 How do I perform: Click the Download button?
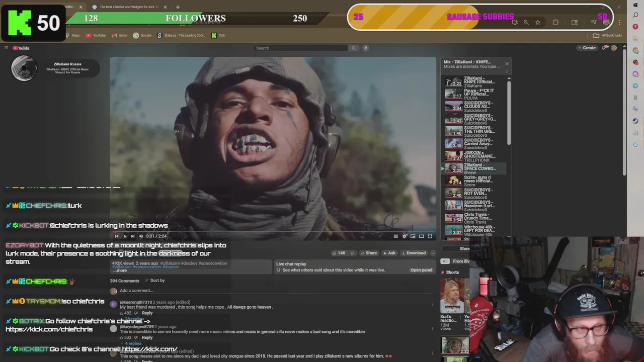pyautogui.click(x=414, y=253)
